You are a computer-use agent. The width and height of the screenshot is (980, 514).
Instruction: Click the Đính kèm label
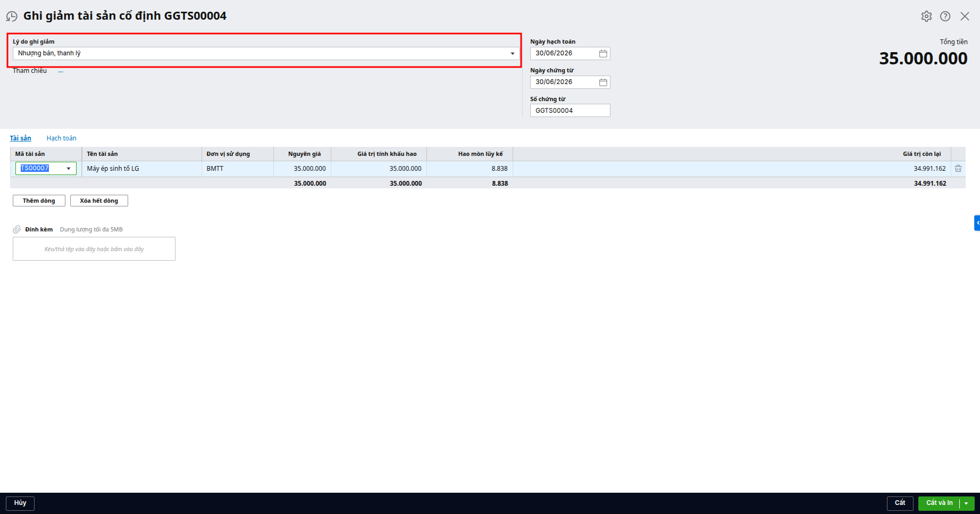[39, 230]
